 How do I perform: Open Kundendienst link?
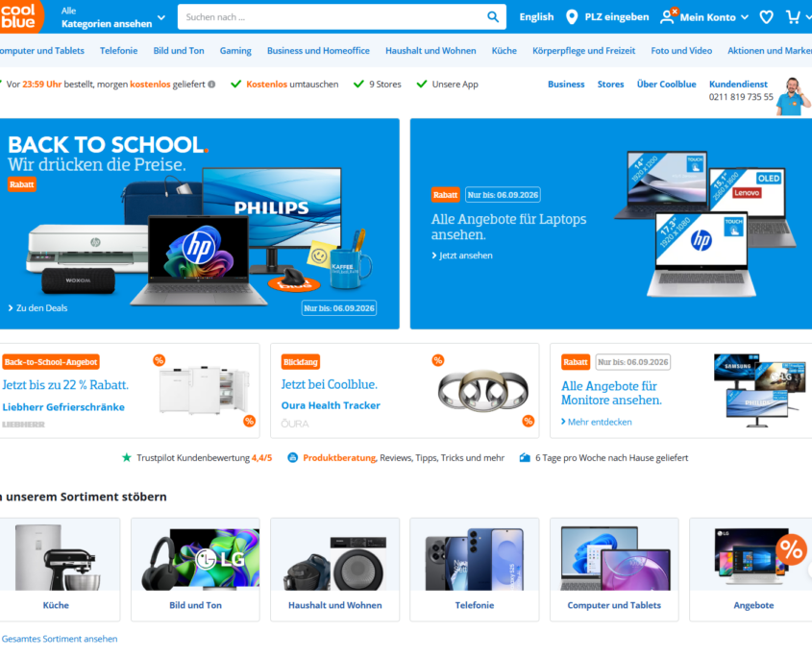[x=738, y=84]
